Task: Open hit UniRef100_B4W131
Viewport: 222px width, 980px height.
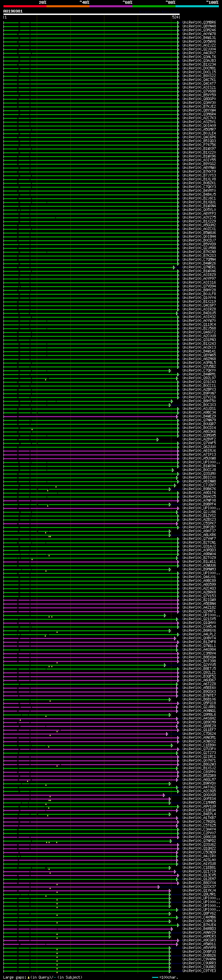Action: point(199,38)
